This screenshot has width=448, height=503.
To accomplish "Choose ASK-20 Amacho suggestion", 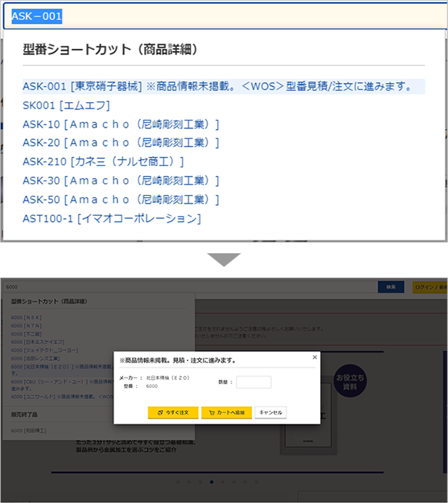I will point(121,143).
